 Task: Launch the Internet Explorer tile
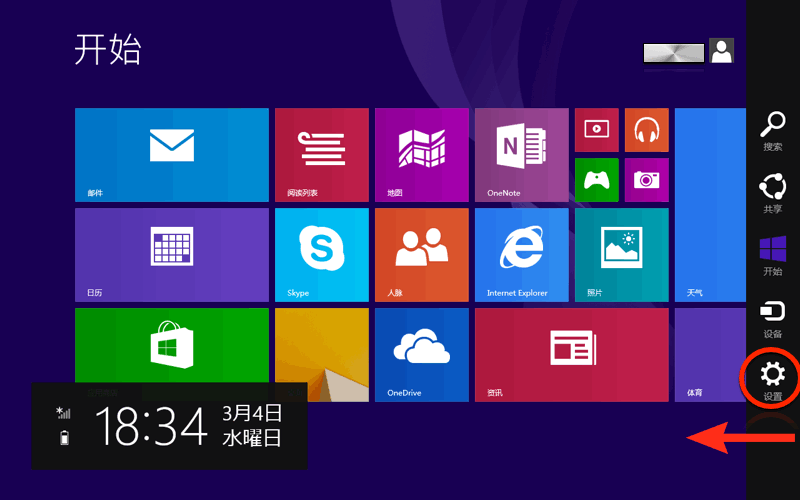click(x=521, y=254)
